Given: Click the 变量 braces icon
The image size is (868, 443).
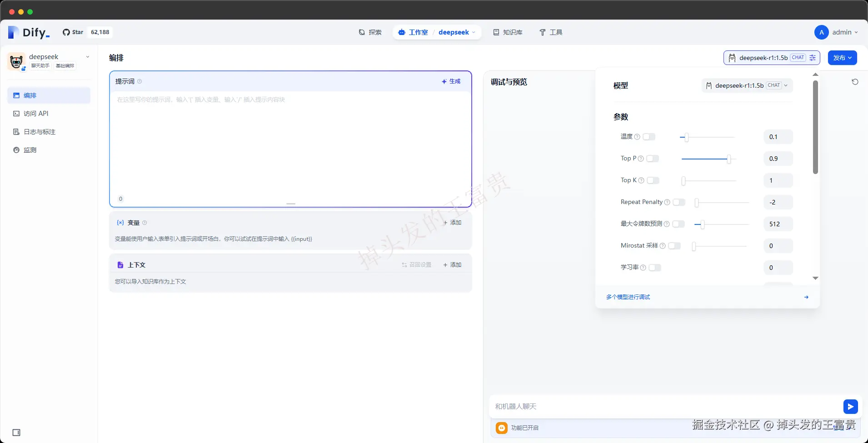Looking at the screenshot, I should click(x=120, y=223).
